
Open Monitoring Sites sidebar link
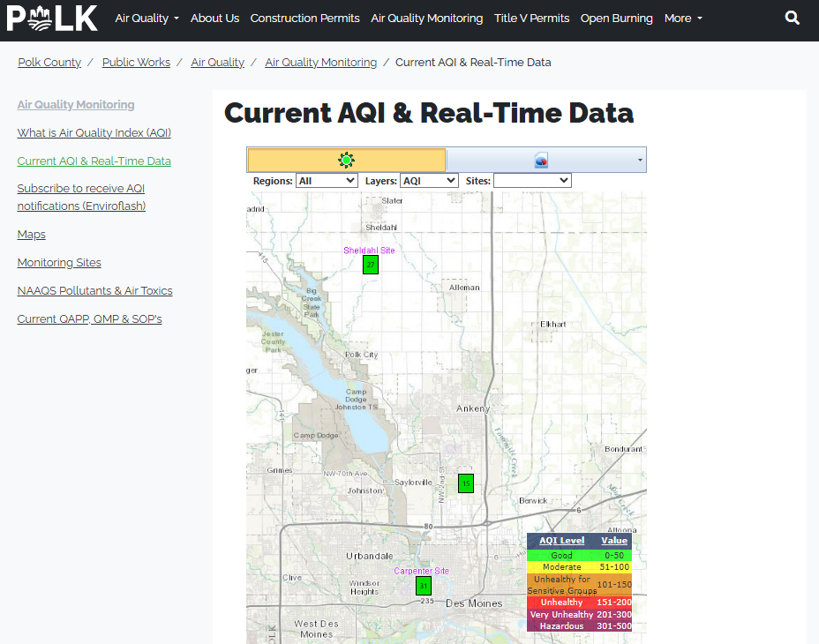(59, 263)
